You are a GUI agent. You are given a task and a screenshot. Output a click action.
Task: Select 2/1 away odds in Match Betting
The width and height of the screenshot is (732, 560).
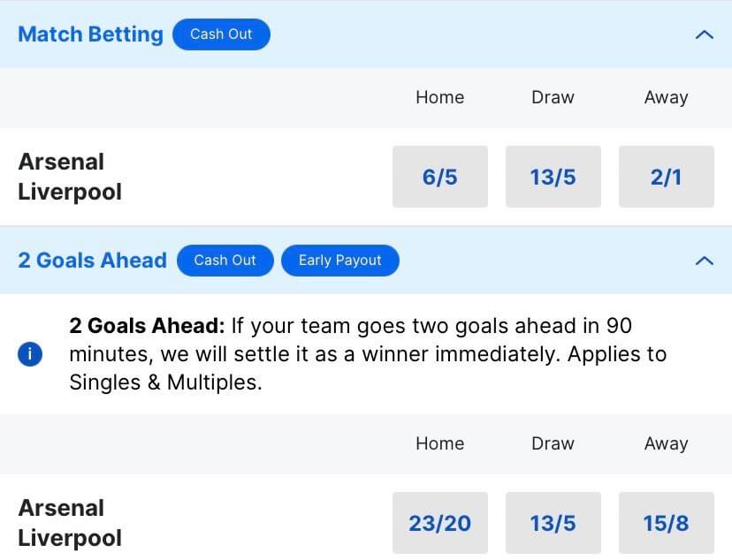[667, 177]
